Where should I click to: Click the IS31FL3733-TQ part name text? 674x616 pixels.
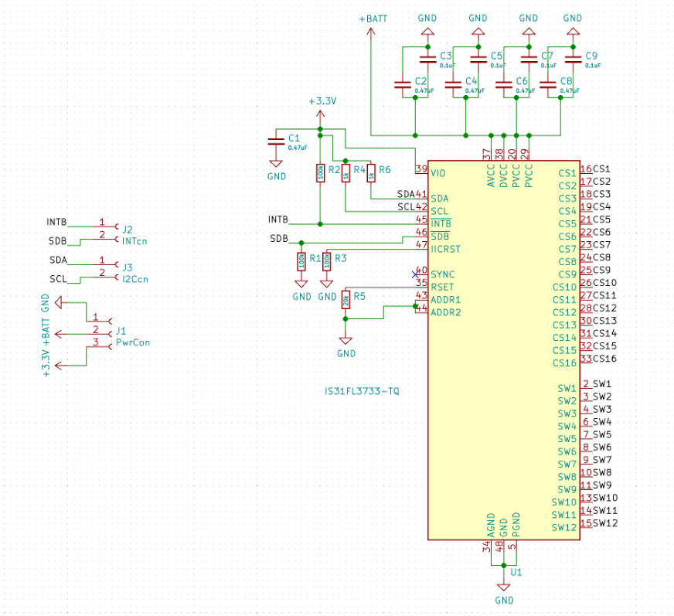pos(362,392)
